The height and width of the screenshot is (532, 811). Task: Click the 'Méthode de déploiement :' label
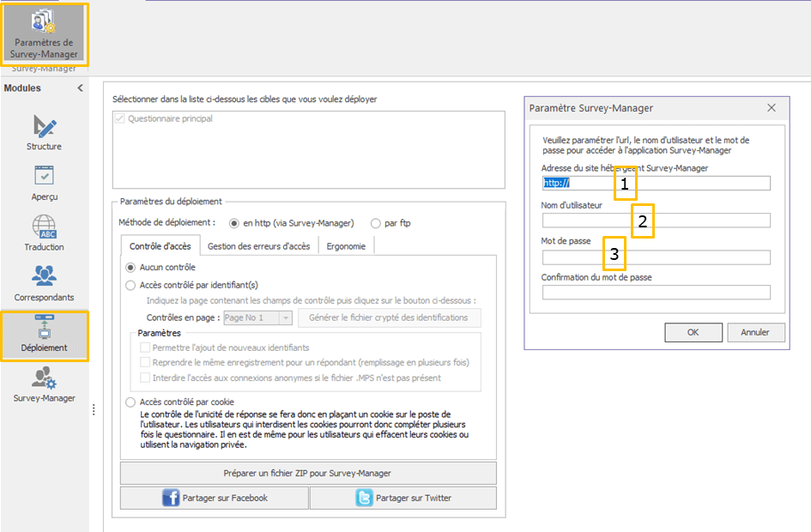[x=167, y=222]
